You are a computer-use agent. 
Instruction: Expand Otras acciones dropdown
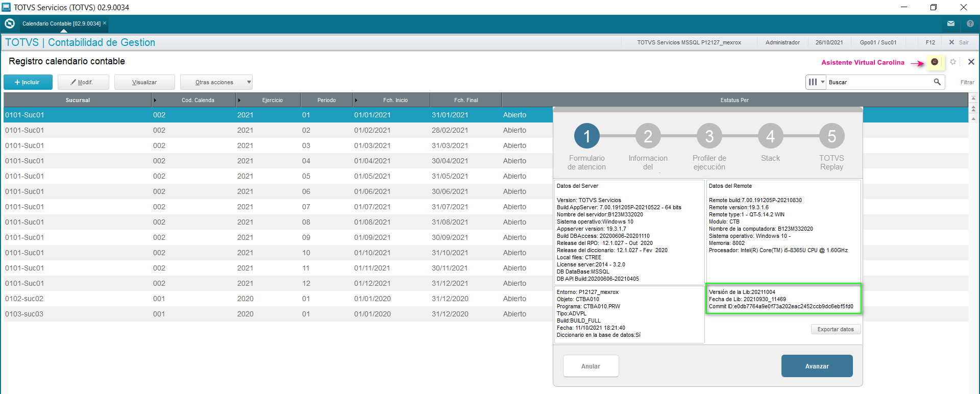[x=216, y=82]
